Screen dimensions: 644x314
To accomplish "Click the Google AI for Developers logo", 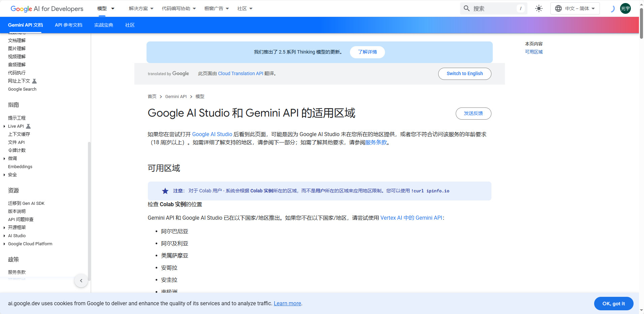I will pyautogui.click(x=47, y=9).
